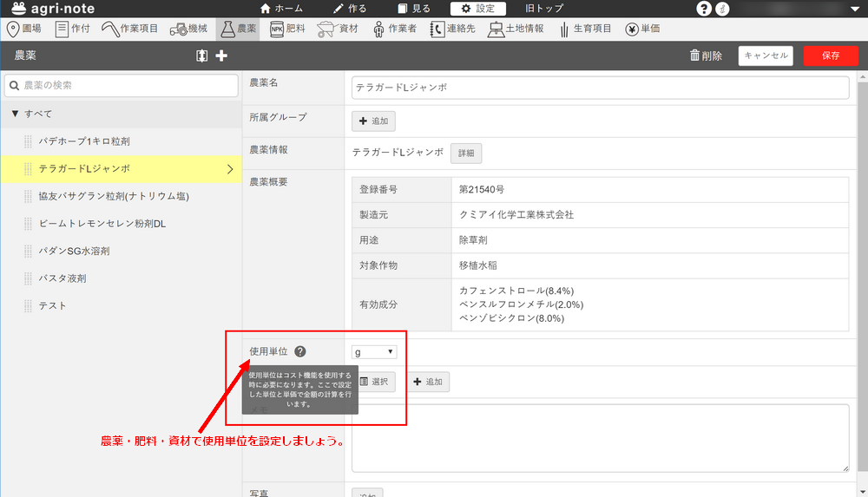Click 追加 button for 所属グループ

tap(373, 121)
